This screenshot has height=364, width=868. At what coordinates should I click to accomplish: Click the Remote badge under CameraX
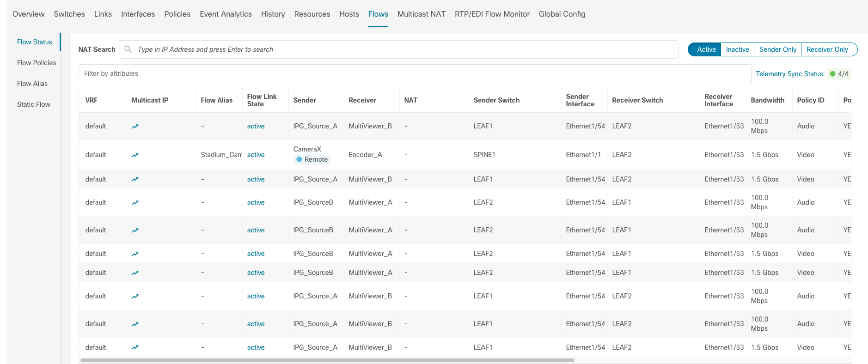point(312,159)
